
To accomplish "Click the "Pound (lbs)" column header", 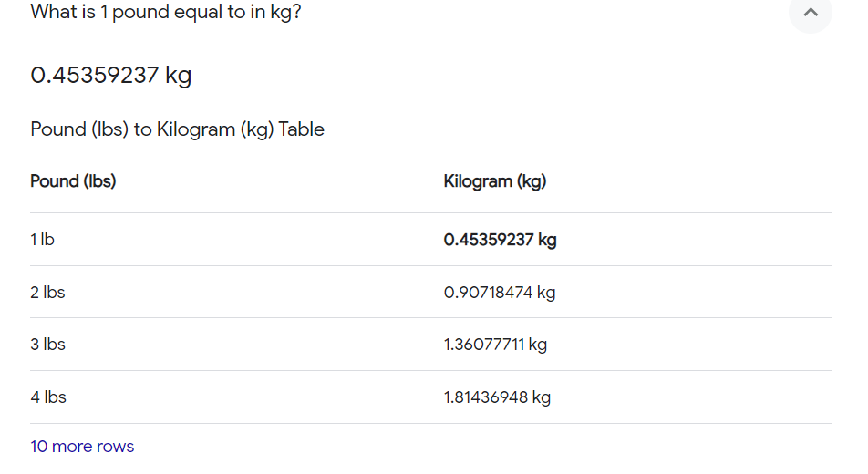I will (x=73, y=181).
